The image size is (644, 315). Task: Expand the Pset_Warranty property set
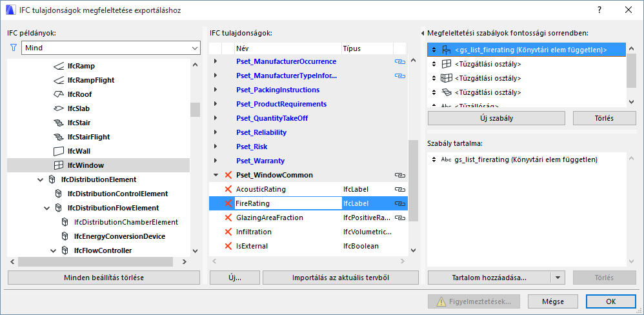(216, 161)
